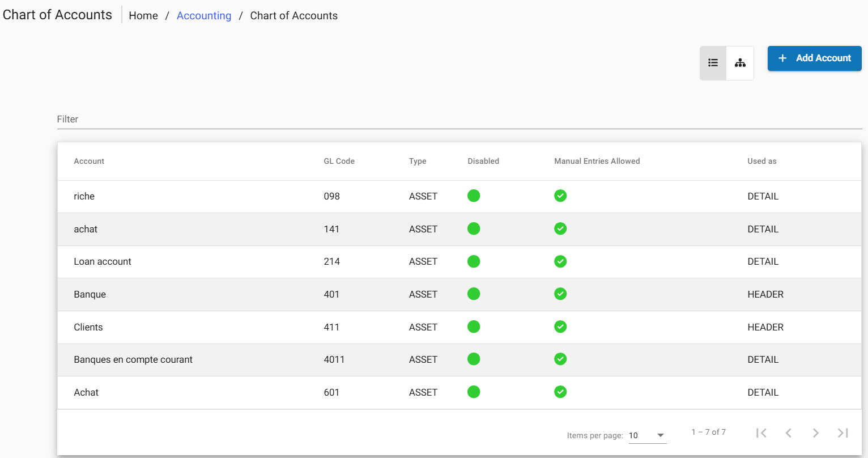Image resolution: width=868 pixels, height=458 pixels.
Task: Toggle manual entries for Clients account
Action: (x=560, y=326)
